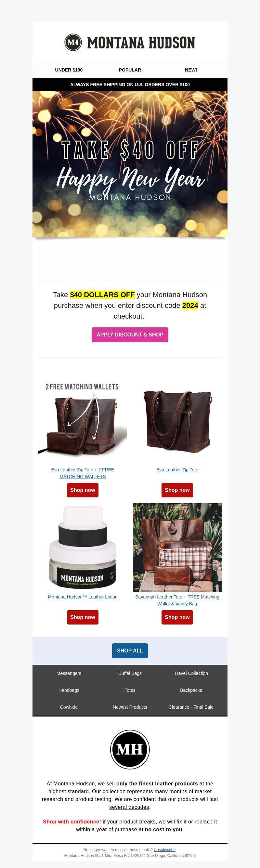The height and width of the screenshot is (868, 260).
Task: Open Savannah Leather Tote product link
Action: click(177, 600)
